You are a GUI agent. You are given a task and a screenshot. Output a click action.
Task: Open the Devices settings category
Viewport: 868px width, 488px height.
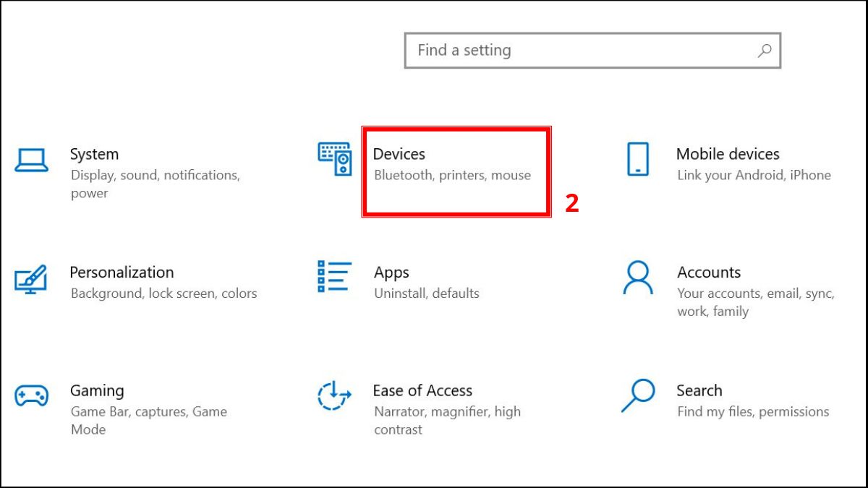coord(399,154)
